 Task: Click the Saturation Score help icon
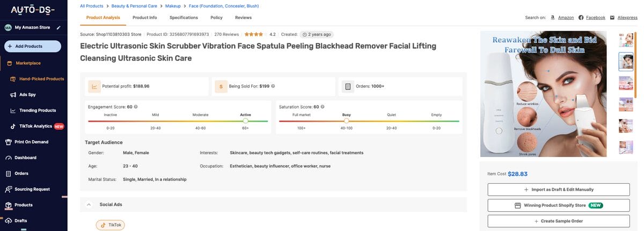tap(324, 107)
